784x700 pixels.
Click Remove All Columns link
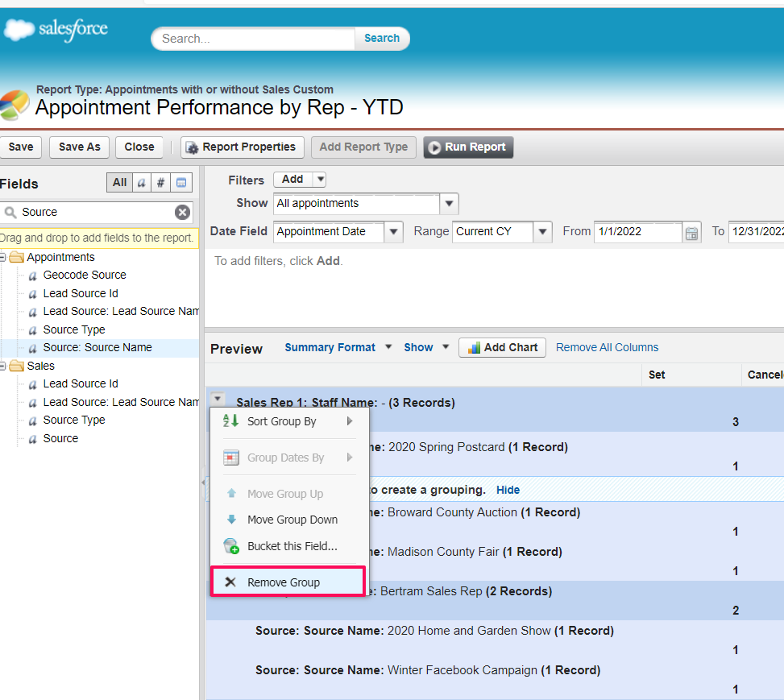(607, 347)
